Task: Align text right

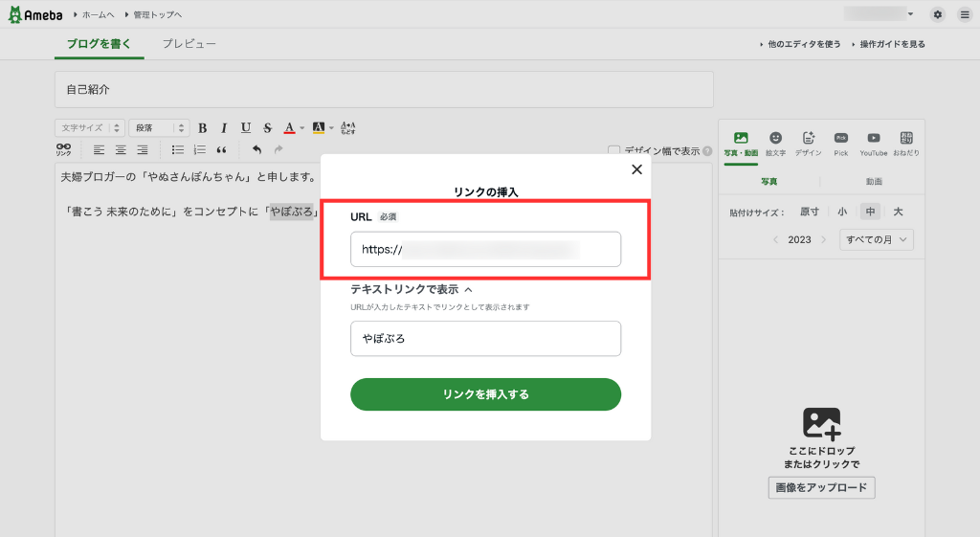Action: click(x=143, y=149)
